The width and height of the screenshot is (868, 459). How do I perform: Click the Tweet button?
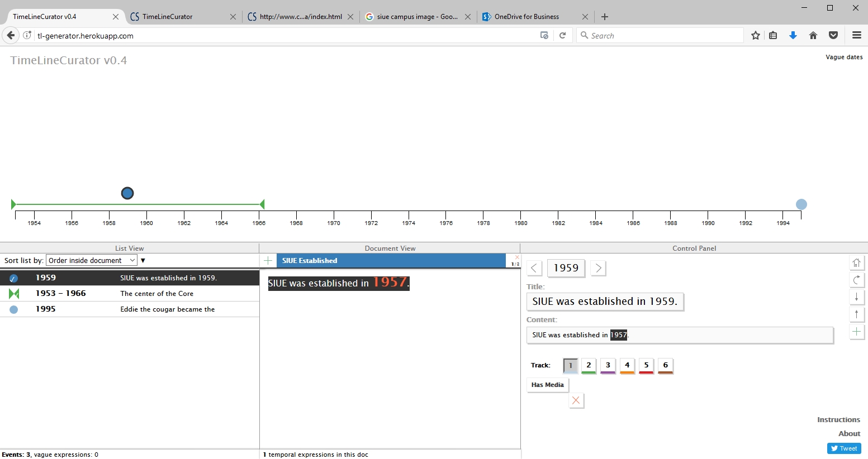tap(844, 448)
